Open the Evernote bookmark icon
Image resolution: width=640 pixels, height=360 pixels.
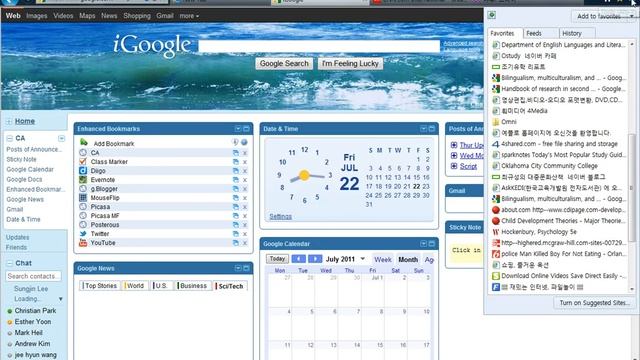83,180
